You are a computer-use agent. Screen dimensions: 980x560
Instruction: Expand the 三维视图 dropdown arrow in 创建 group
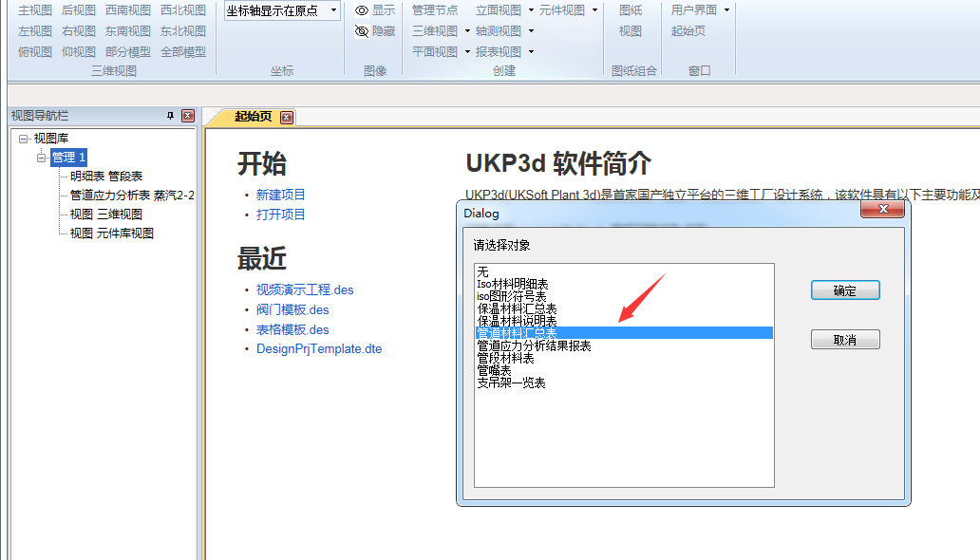(x=467, y=31)
